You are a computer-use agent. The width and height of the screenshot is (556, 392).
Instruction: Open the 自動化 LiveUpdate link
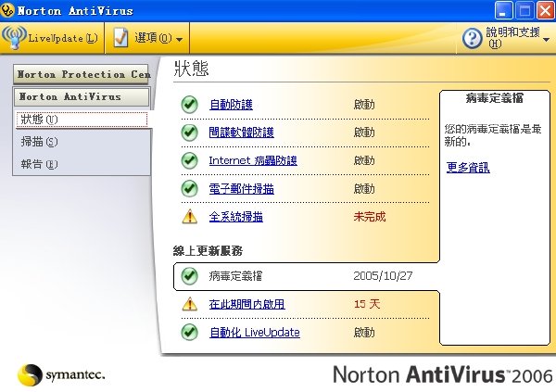(x=255, y=332)
